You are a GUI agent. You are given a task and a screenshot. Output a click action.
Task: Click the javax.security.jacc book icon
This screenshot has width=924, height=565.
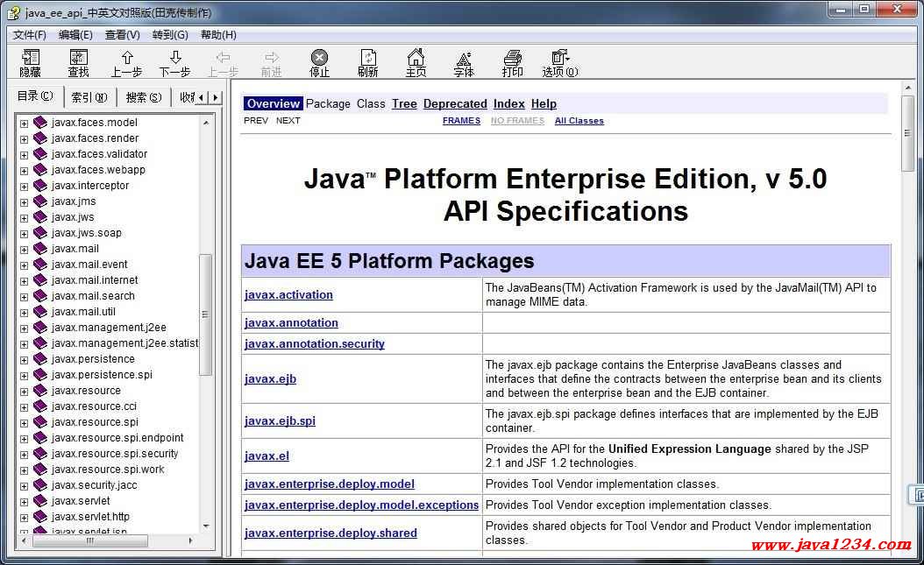tap(40, 485)
